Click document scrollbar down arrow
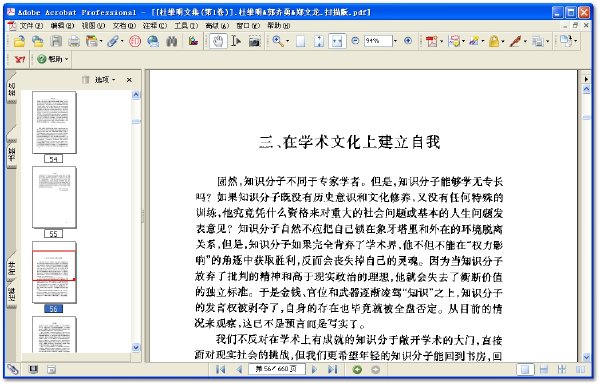The width and height of the screenshot is (600, 385). (586, 357)
